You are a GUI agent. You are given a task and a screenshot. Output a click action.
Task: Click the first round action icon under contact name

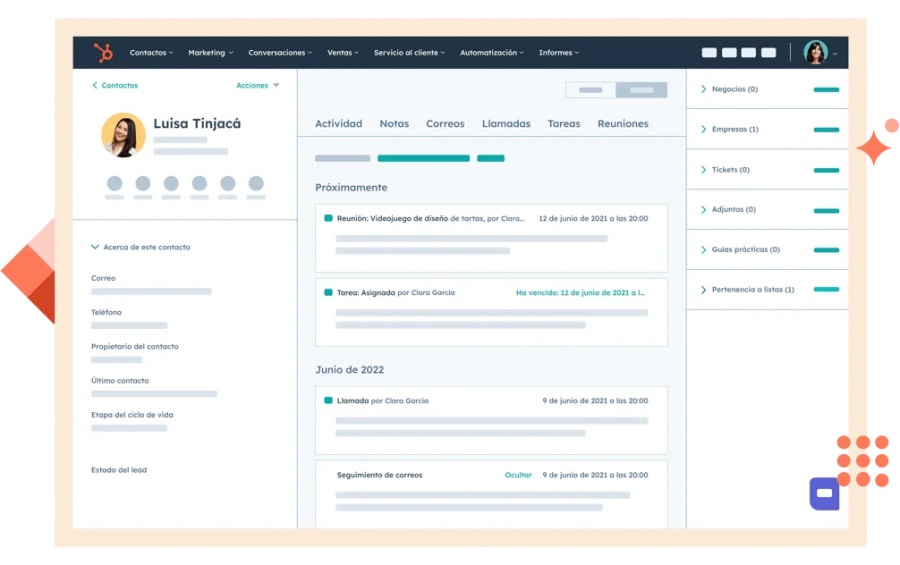point(114,184)
